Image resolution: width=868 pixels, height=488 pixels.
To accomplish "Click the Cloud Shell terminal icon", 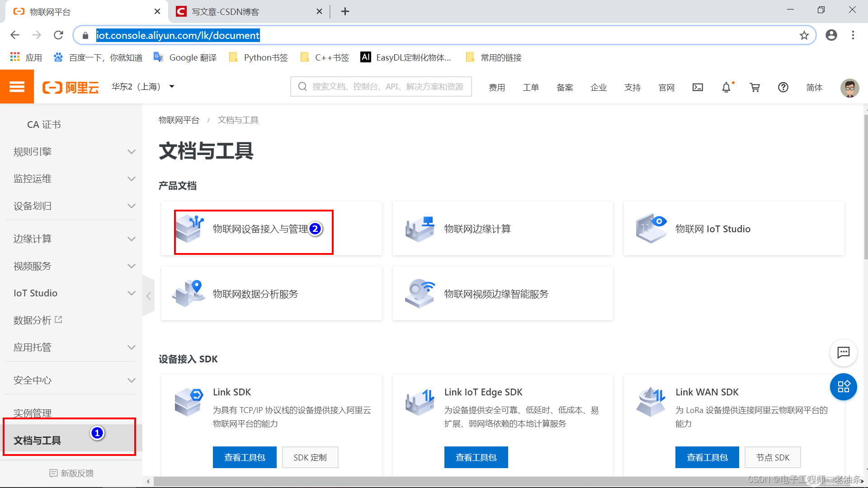I will (698, 87).
